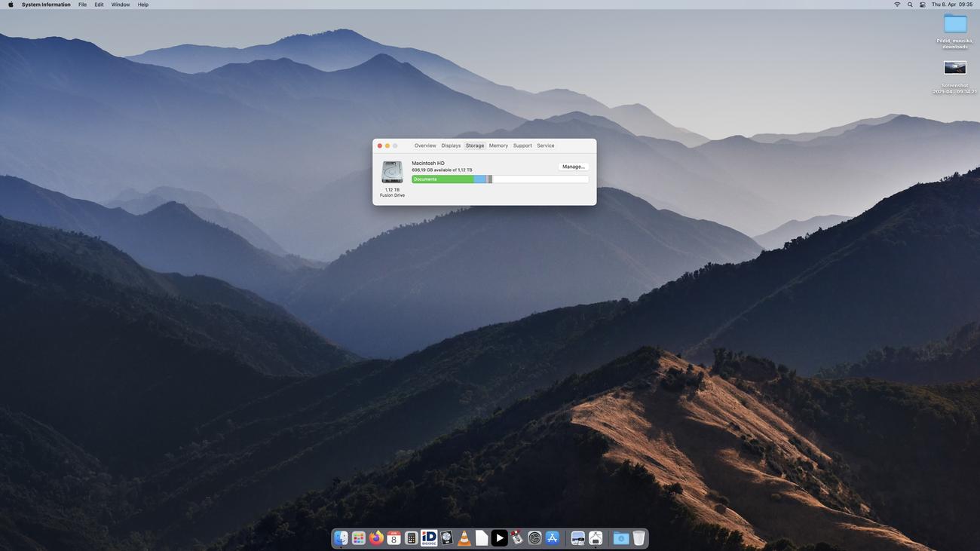Open Control Center in menu bar
This screenshot has width=980, height=551.
923,5
